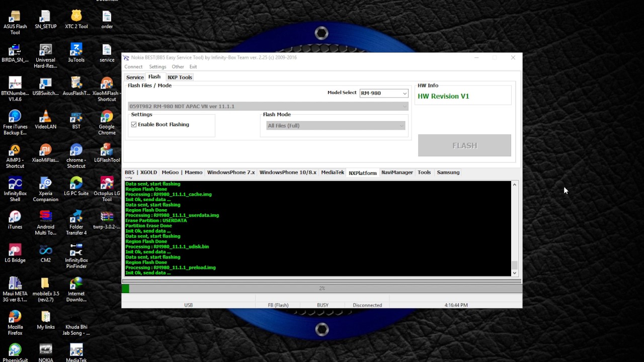The width and height of the screenshot is (644, 362).
Task: Launch Internet Download Manager icon
Action: (x=76, y=289)
